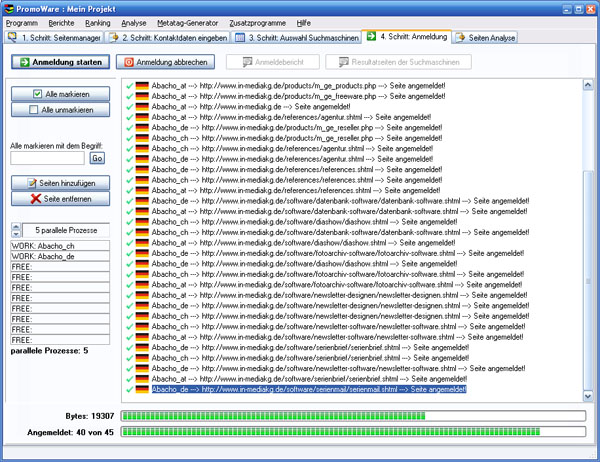Image resolution: width=600 pixels, height=462 pixels.
Task: Click German flag in the highlighted serienmail row
Action: pyautogui.click(x=142, y=389)
